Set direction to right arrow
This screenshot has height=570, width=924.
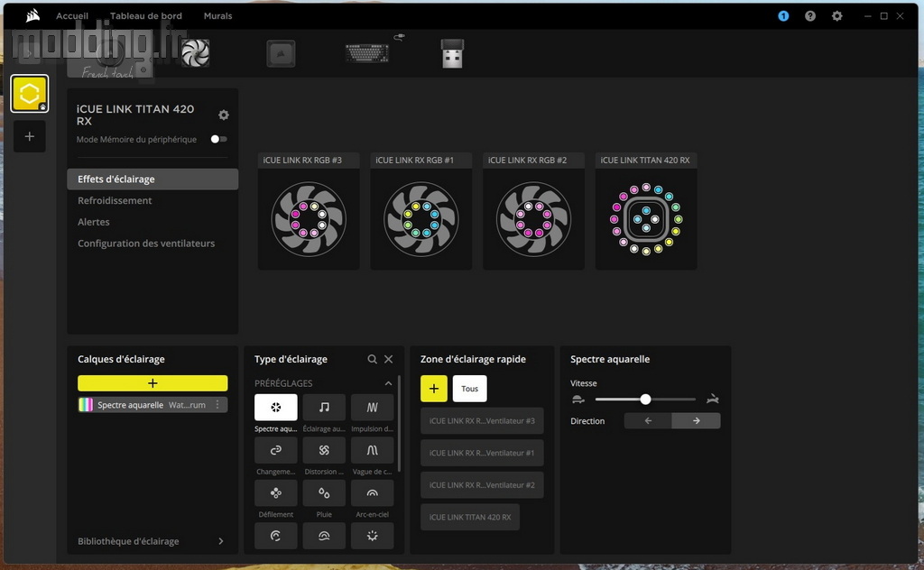(696, 420)
